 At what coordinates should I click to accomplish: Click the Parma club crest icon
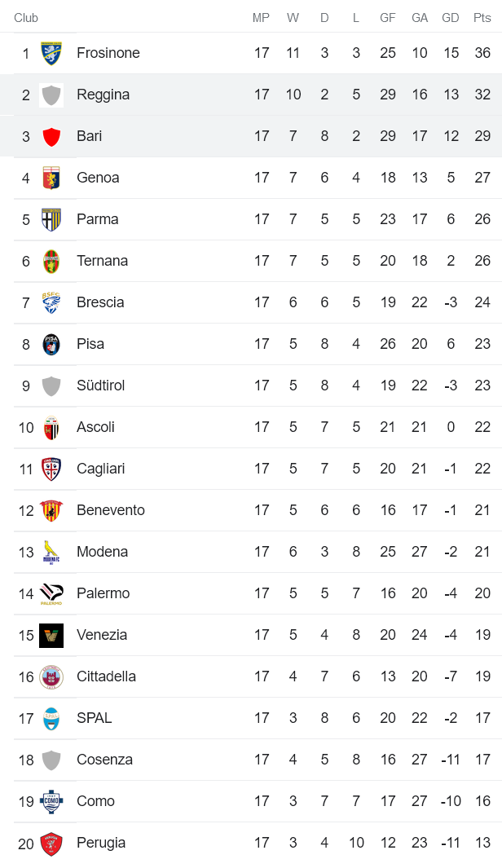click(51, 220)
